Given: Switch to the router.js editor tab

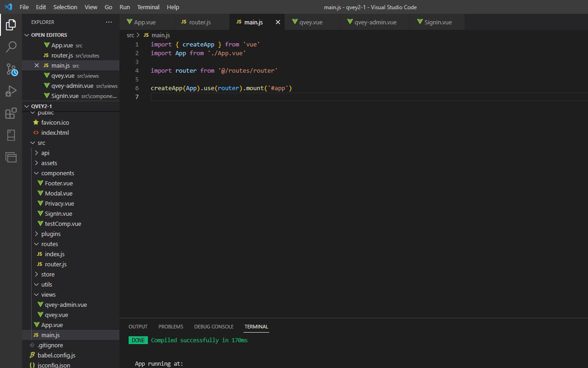Looking at the screenshot, I should pos(202,22).
